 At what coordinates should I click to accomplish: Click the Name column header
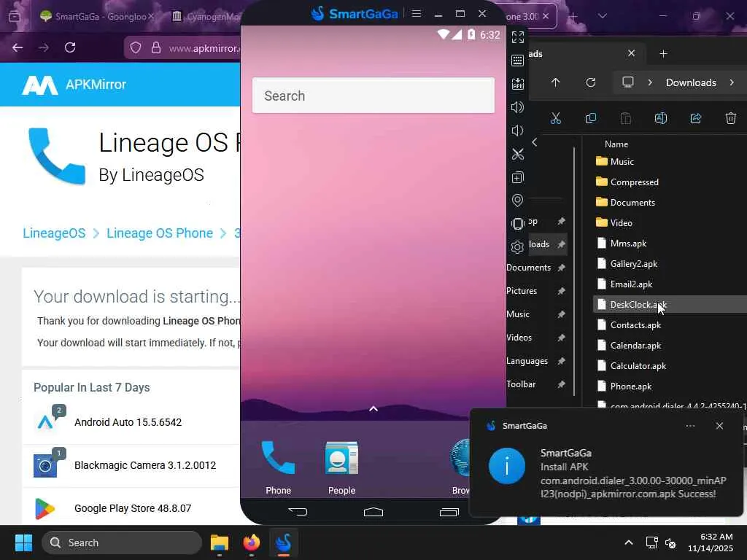tap(616, 144)
